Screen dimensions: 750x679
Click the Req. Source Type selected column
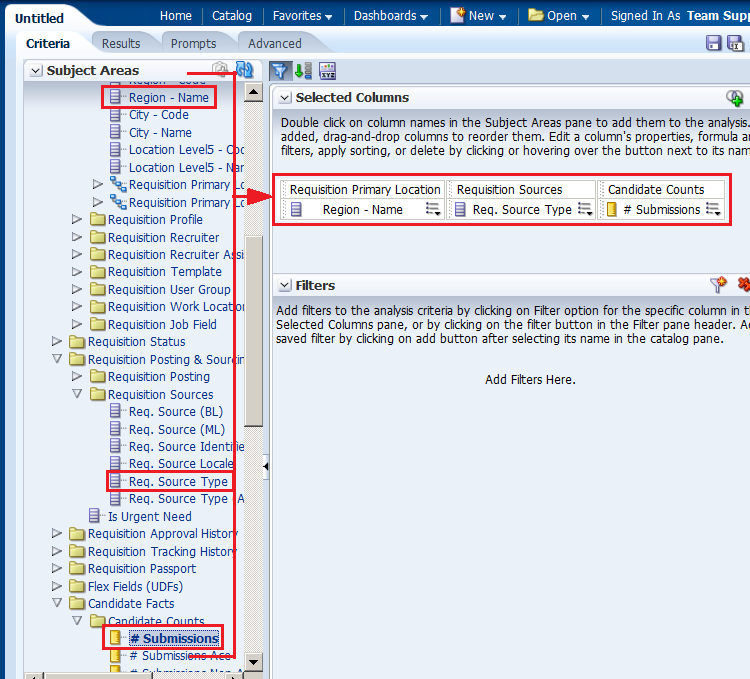[x=522, y=209]
